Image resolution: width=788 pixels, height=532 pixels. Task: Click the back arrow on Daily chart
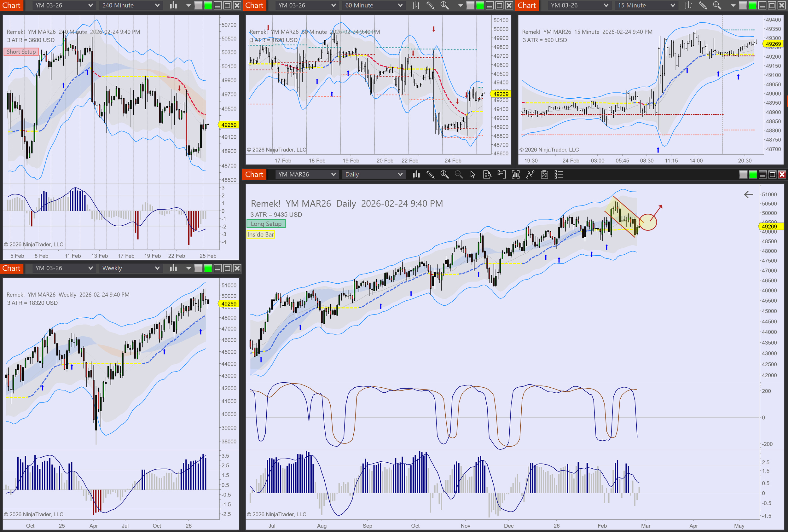(x=748, y=194)
